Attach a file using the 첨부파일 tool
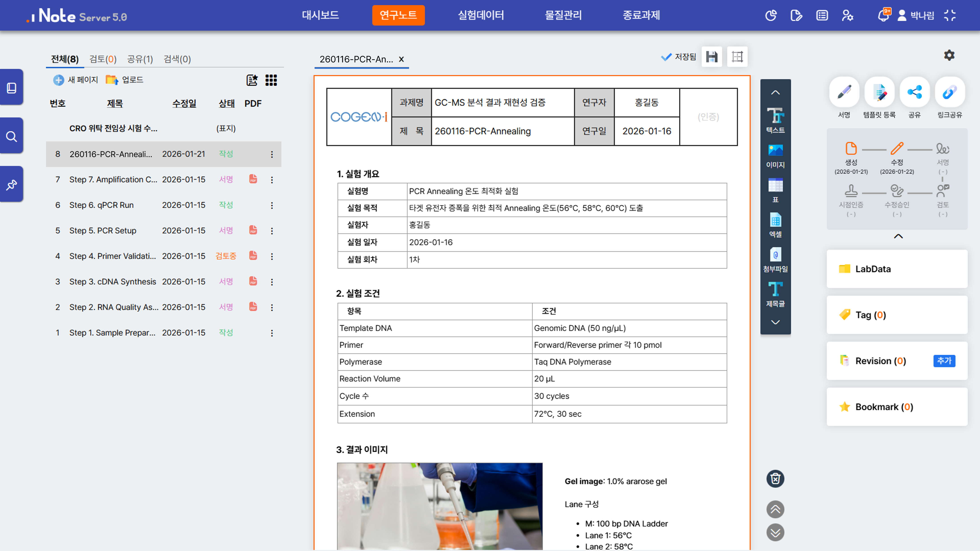 coord(775,260)
